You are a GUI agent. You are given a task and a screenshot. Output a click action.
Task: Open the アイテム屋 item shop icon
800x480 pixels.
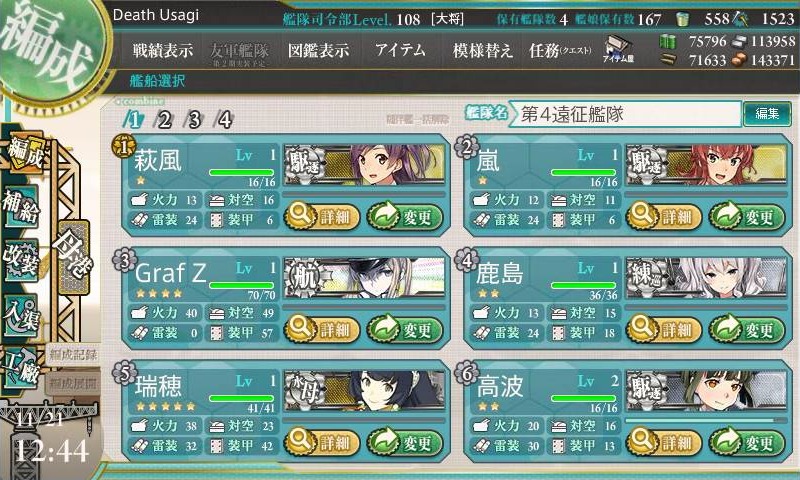pos(618,49)
